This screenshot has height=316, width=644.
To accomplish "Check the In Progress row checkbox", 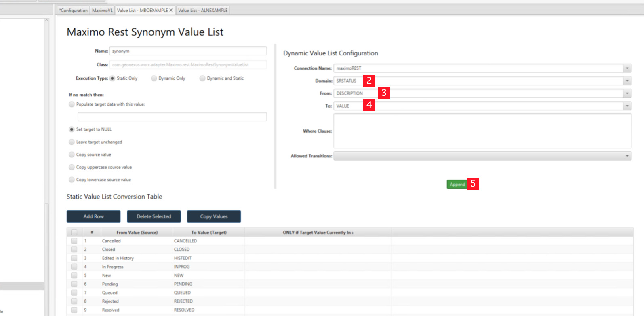I will [x=74, y=267].
